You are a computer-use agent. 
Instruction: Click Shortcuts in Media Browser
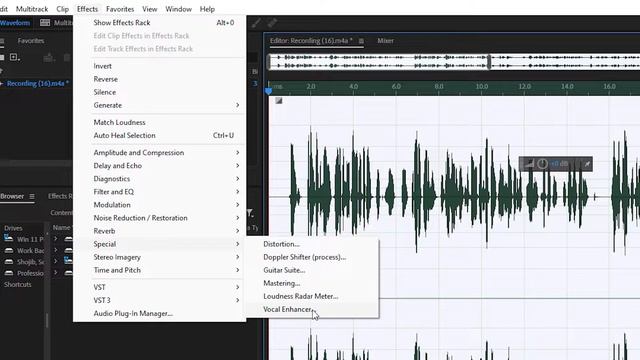click(18, 284)
